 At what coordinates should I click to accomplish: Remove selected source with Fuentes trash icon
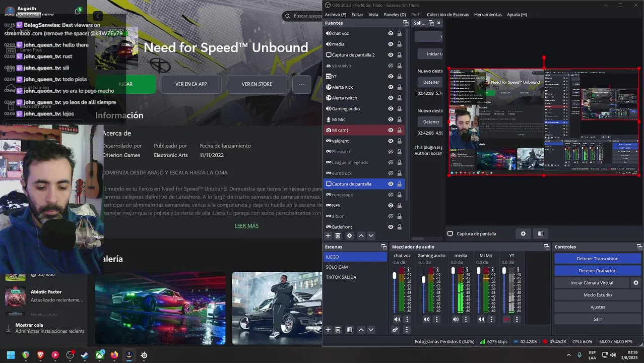coord(338,235)
